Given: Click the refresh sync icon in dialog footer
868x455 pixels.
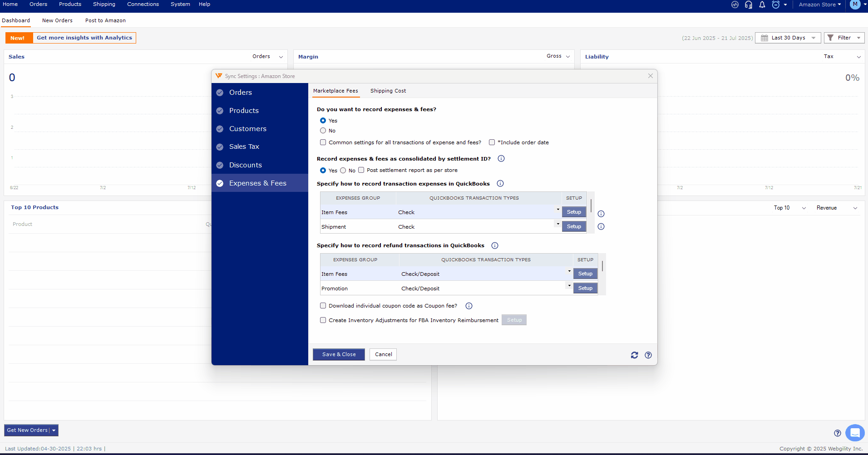Looking at the screenshot, I should 634,355.
